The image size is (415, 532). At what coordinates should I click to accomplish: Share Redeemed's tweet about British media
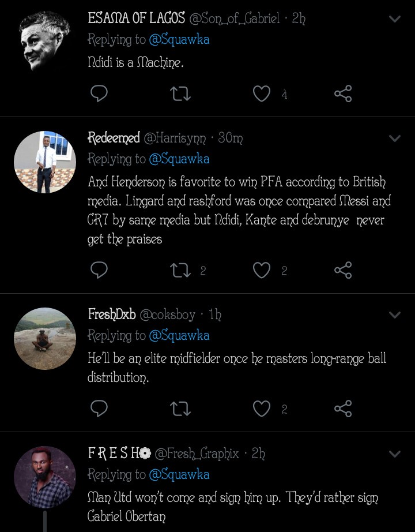343,270
